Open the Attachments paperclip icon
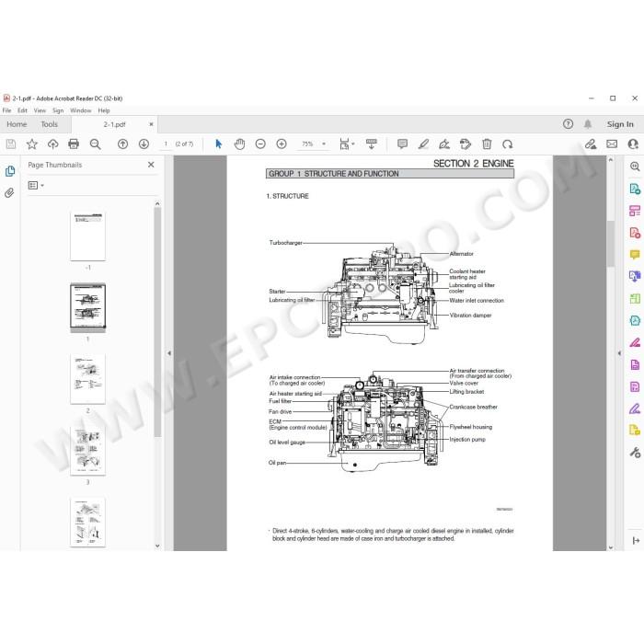644x644 pixels. click(9, 193)
